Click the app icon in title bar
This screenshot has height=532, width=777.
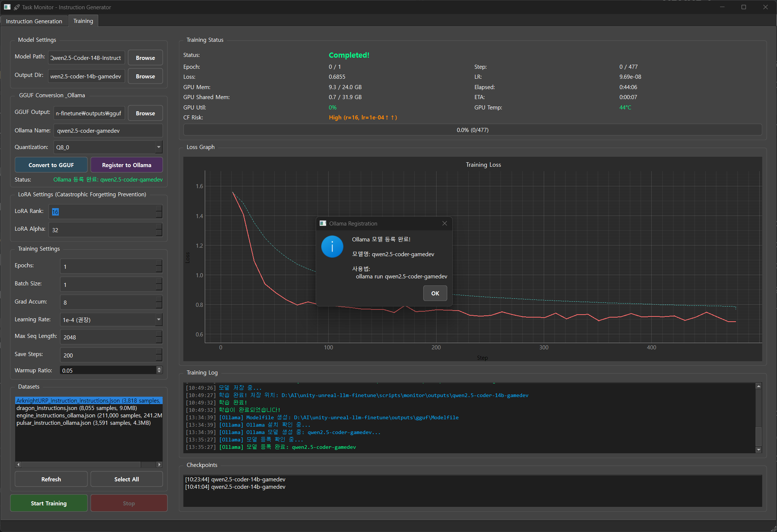[x=7, y=7]
